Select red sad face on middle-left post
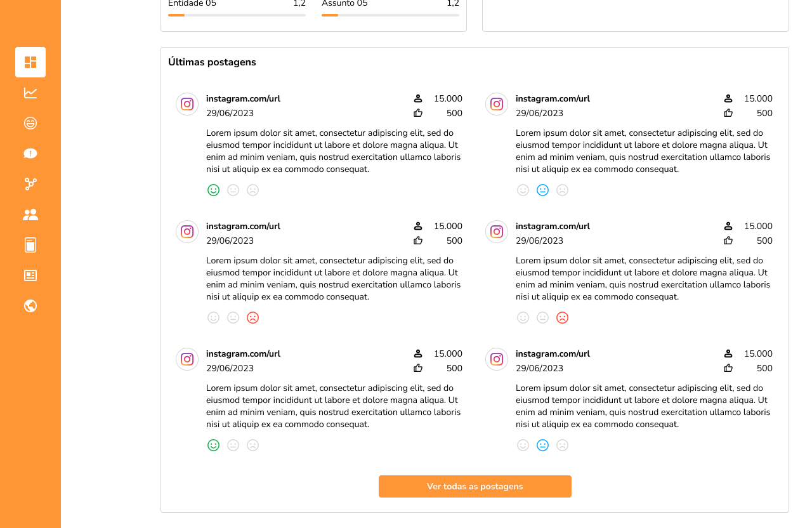The width and height of the screenshot is (812, 528). [x=252, y=317]
